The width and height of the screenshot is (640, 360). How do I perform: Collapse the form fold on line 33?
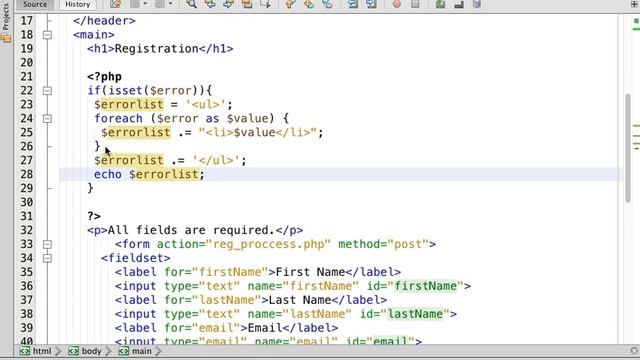47,244
